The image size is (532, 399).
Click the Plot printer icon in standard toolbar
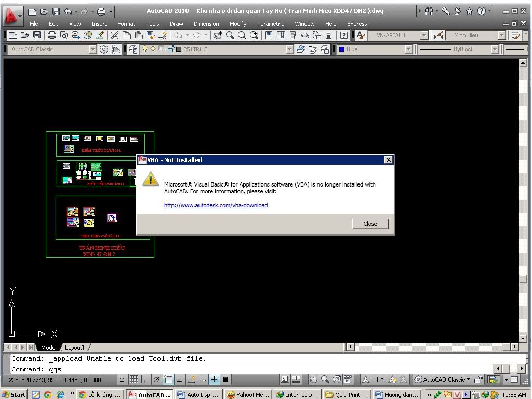pyautogui.click(x=51, y=35)
